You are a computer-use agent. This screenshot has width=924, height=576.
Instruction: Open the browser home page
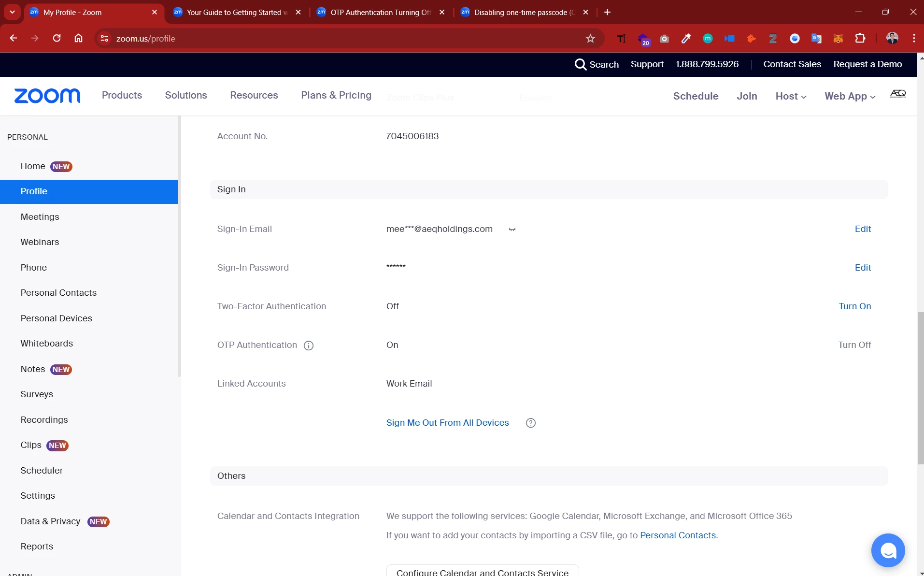[x=78, y=38]
